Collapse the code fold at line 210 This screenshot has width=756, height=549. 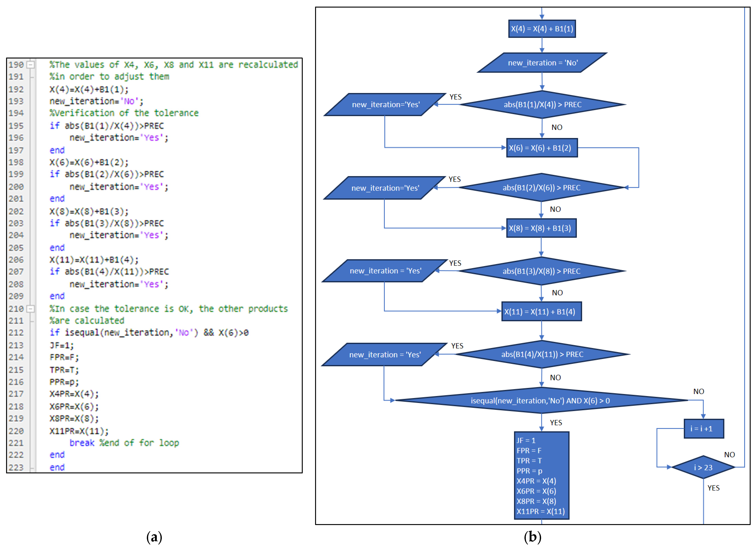pyautogui.click(x=30, y=309)
